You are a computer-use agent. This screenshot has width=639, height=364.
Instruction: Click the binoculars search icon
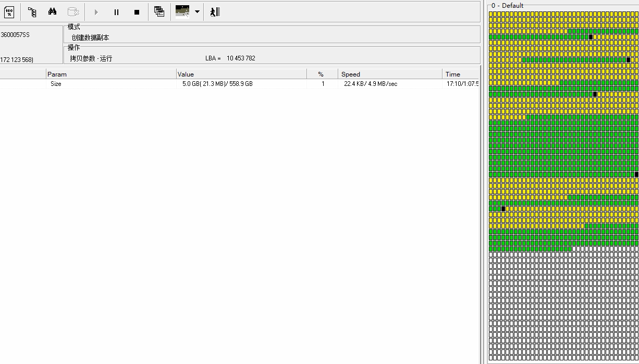point(52,11)
